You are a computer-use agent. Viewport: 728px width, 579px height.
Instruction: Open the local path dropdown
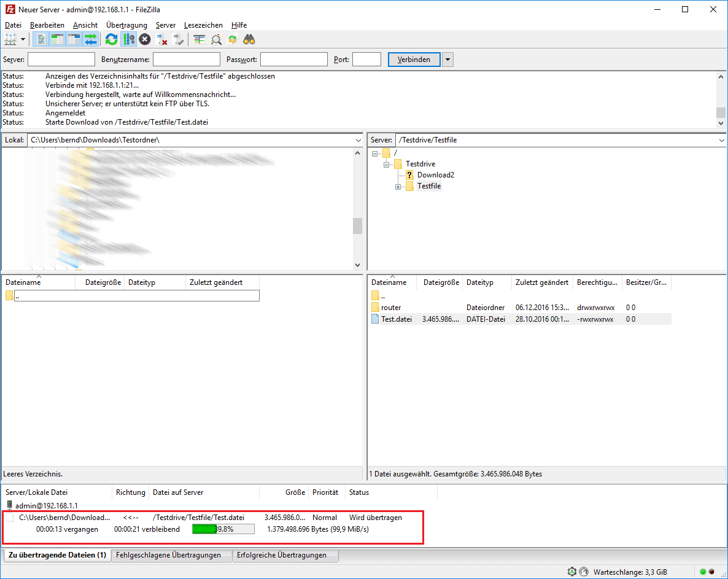pos(358,140)
